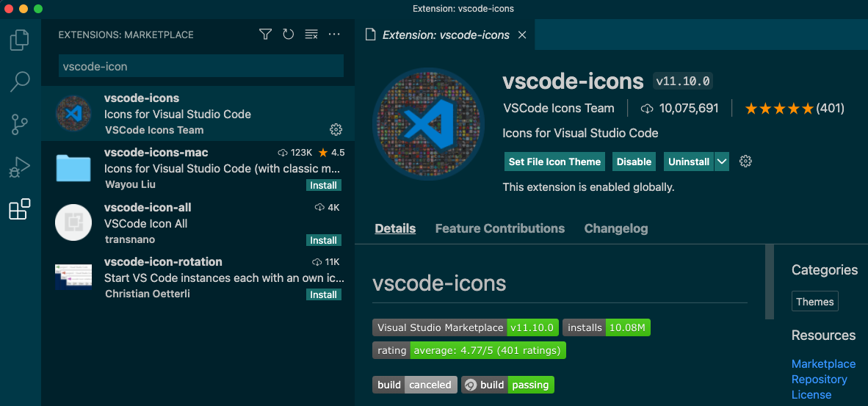Click the Christian Oetterli publisher name

[x=148, y=294]
